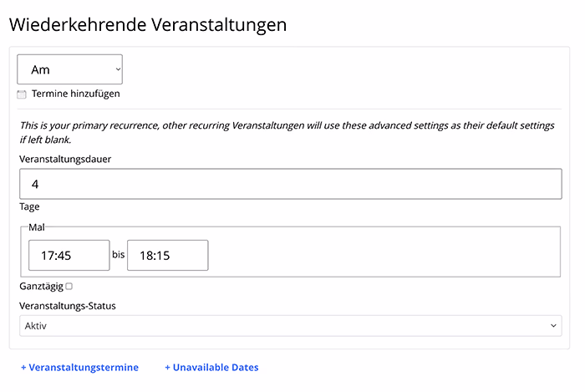Click the 'Termine hinzufügen' link
Viewport: 585px width, 392px height.
coord(76,94)
